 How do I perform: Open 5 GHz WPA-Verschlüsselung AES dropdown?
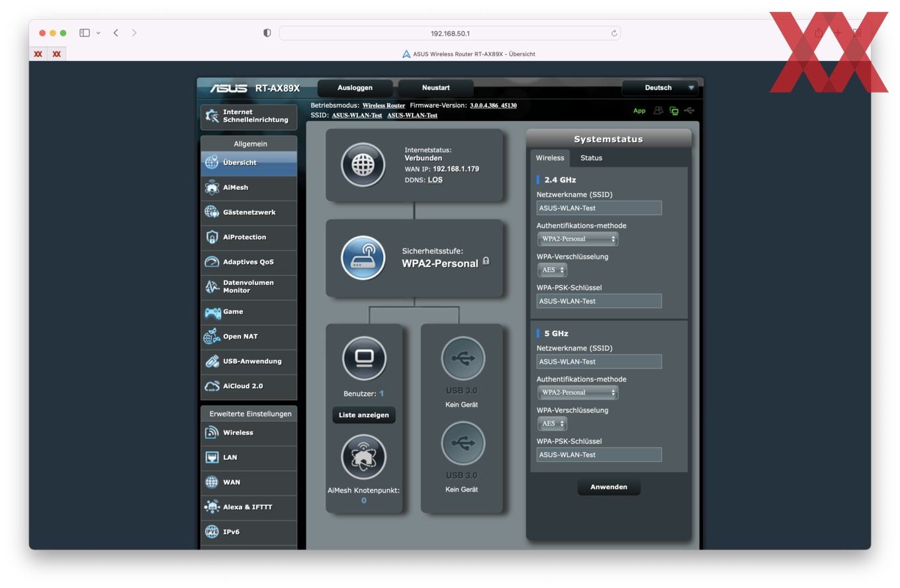(x=553, y=424)
